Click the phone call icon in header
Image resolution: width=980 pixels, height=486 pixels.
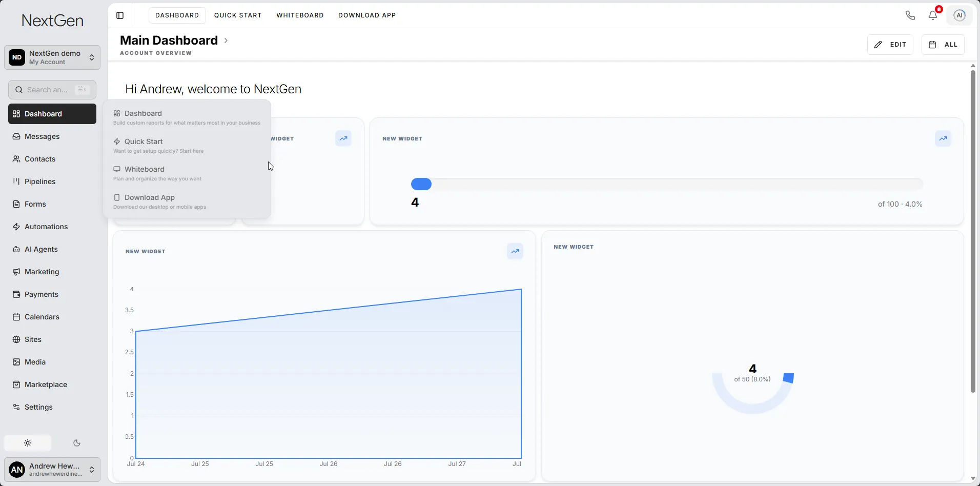coord(910,15)
